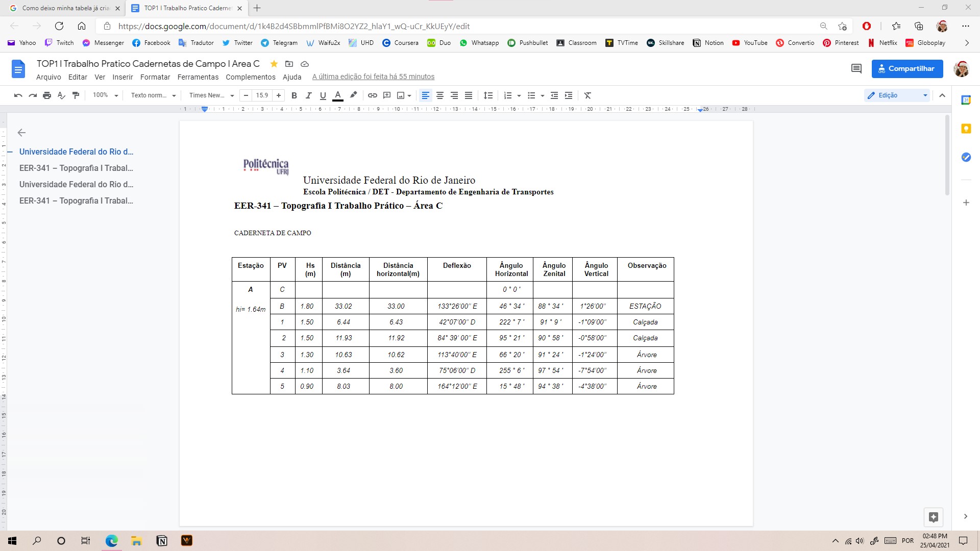Screen dimensions: 980x551
Task: Click the clear formatting icon
Action: 587,95
